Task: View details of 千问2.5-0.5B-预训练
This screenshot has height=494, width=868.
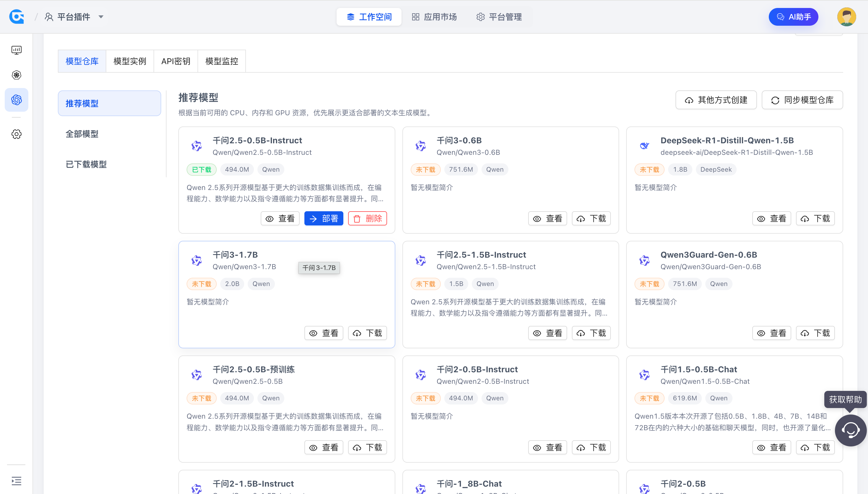Action: pyautogui.click(x=324, y=447)
